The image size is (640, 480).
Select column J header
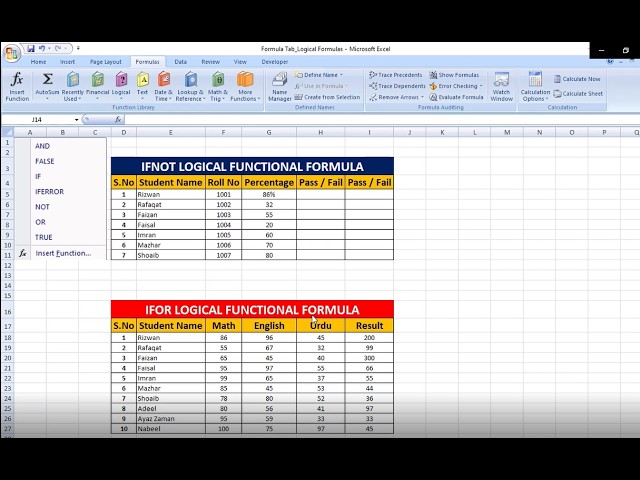click(409, 132)
